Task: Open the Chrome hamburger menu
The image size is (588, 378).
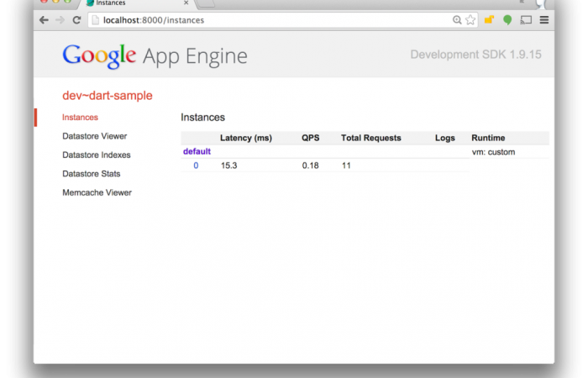Action: click(544, 20)
